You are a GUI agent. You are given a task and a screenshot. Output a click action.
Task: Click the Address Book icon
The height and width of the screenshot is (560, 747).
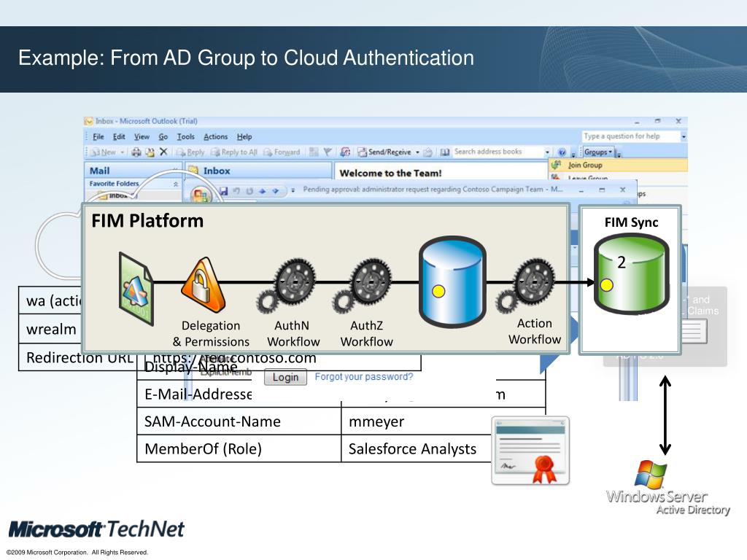[x=444, y=152]
